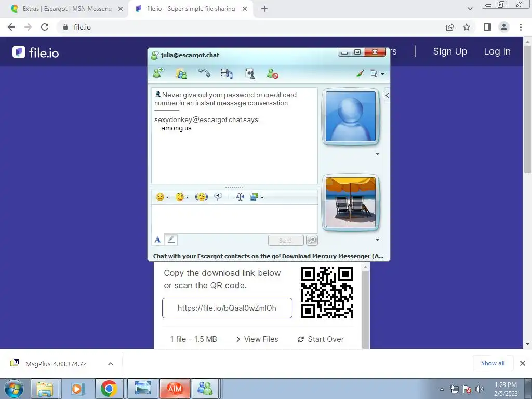Go back in browser
The width and height of the screenshot is (532, 399).
tap(11, 27)
